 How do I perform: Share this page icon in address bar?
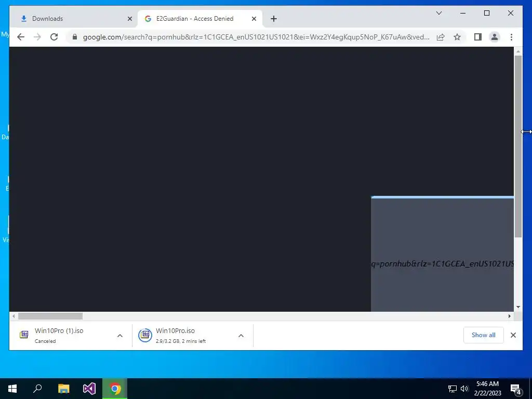[441, 37]
